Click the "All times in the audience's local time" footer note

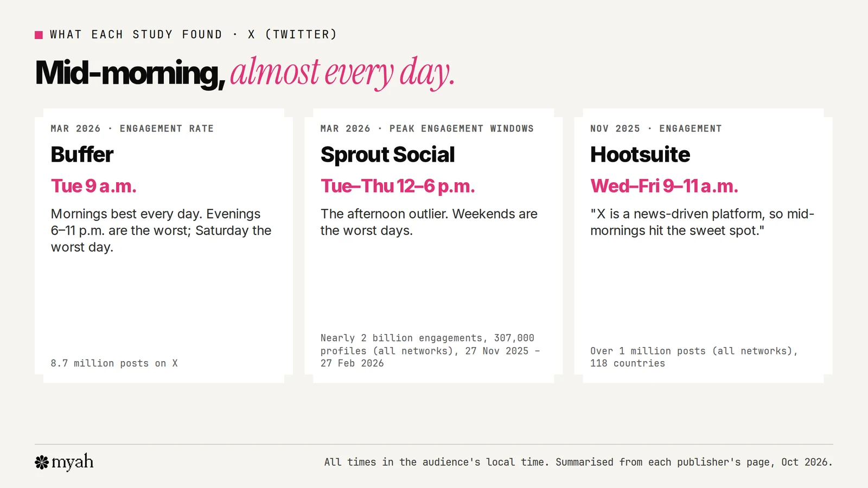click(578, 462)
